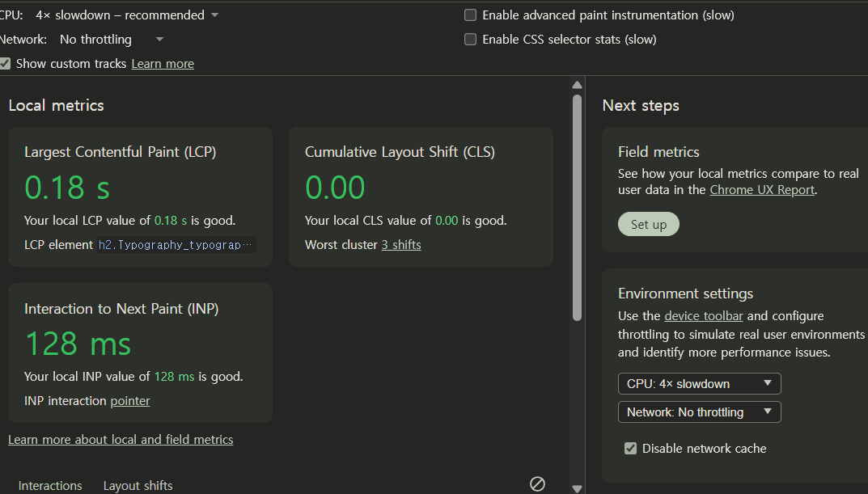The image size is (868, 494).
Task: Open the 3 shifts worst cluster link
Action: click(x=401, y=245)
